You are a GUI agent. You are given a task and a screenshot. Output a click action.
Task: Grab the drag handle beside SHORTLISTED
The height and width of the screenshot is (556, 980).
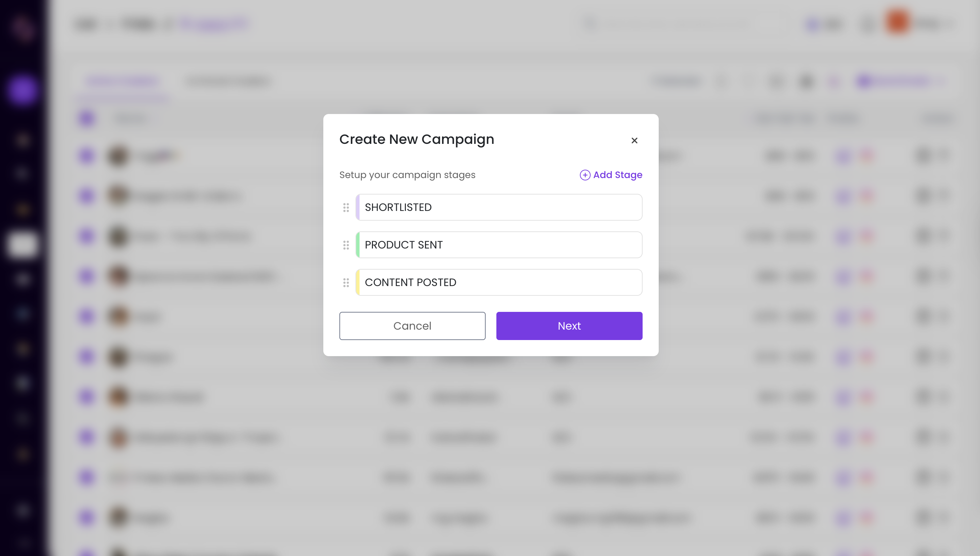pyautogui.click(x=346, y=207)
